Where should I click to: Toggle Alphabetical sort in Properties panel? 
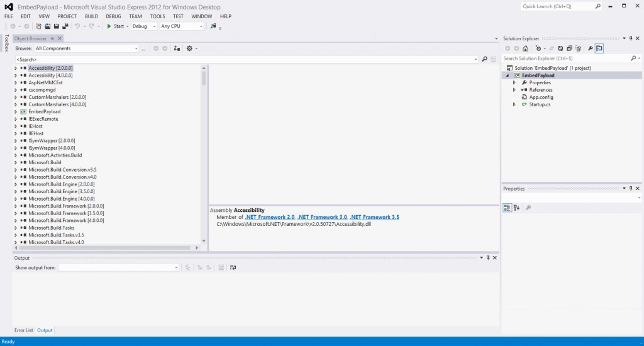[x=517, y=208]
